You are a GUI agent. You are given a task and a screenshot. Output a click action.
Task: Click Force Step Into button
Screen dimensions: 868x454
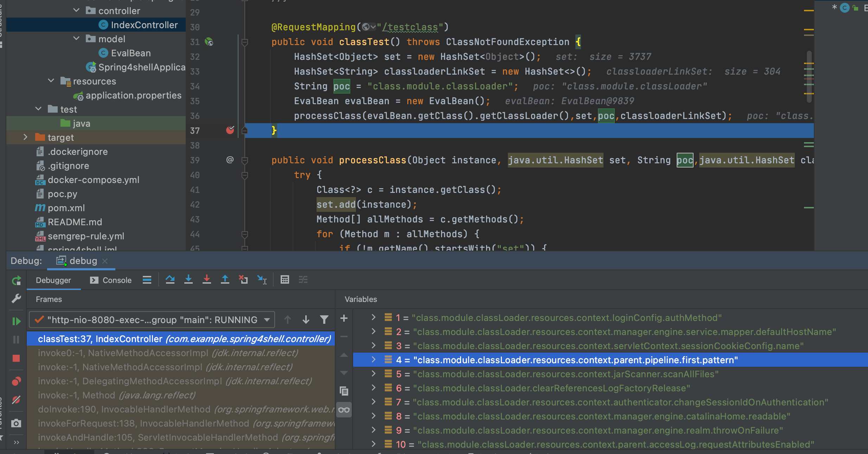coord(207,280)
